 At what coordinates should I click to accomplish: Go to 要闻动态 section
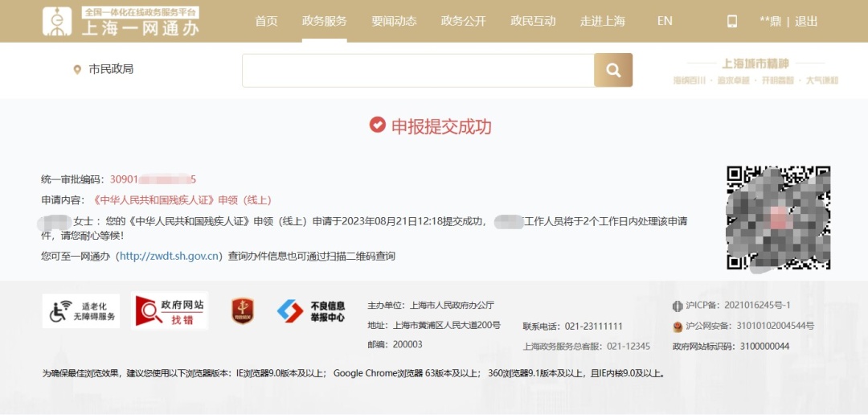[x=394, y=21]
